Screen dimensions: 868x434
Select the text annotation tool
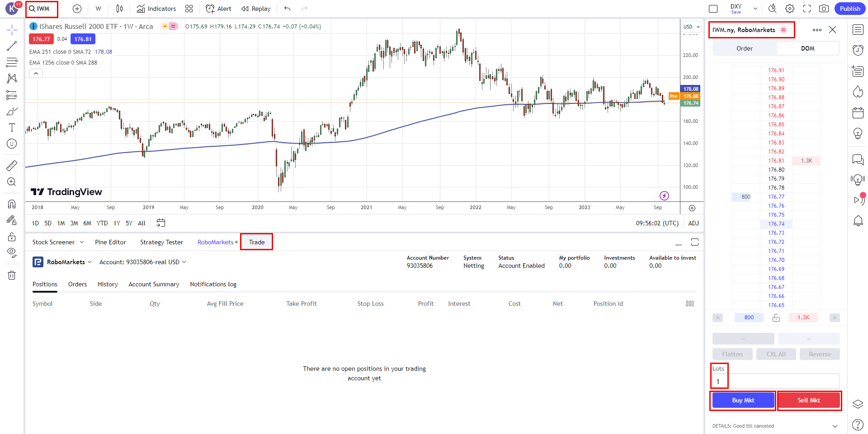coord(12,127)
